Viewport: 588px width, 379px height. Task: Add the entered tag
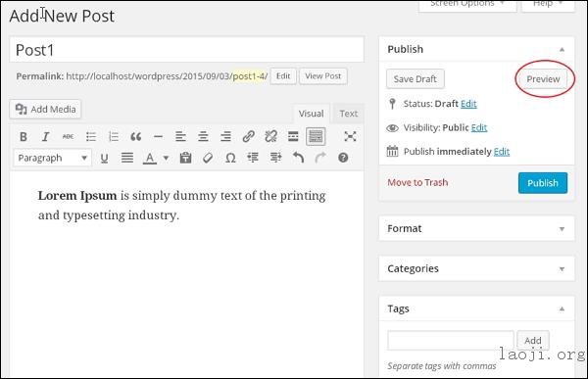[533, 341]
